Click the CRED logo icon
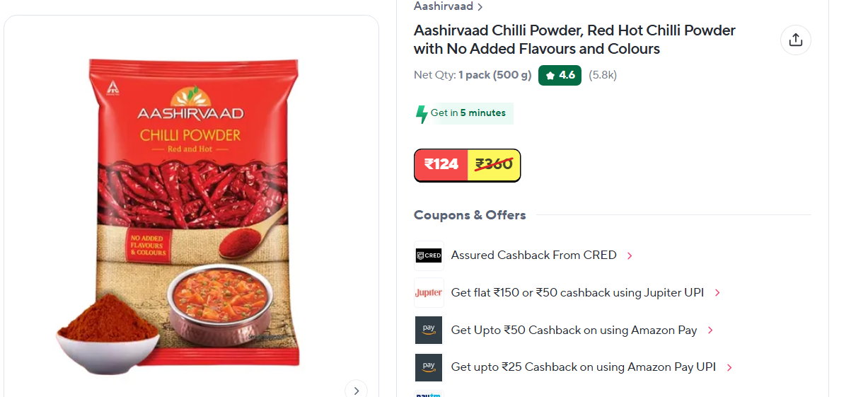 429,255
